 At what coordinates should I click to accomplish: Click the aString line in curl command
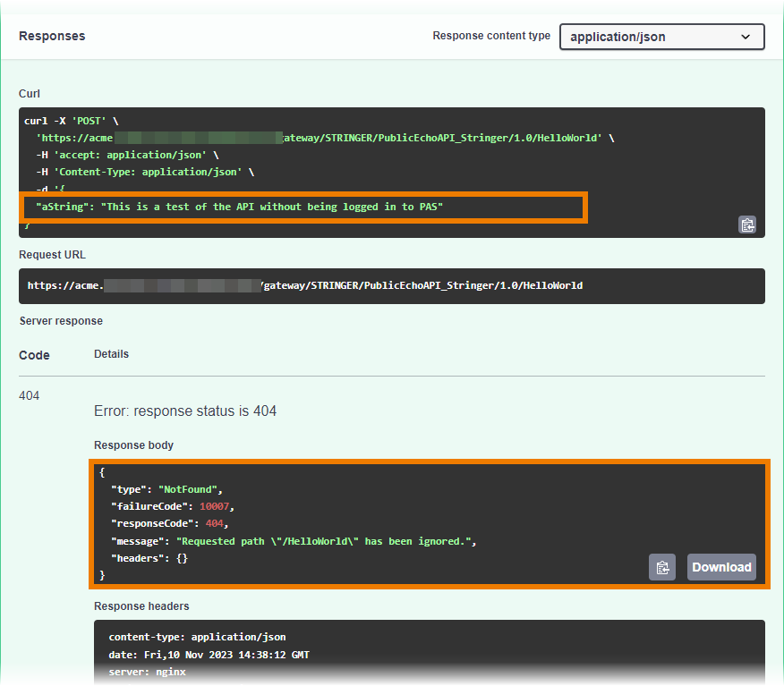click(x=239, y=207)
